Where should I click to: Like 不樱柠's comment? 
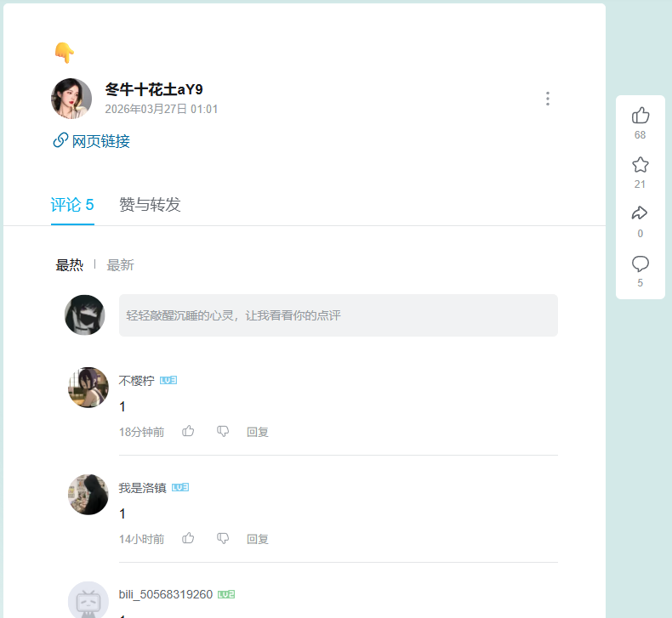click(x=189, y=431)
